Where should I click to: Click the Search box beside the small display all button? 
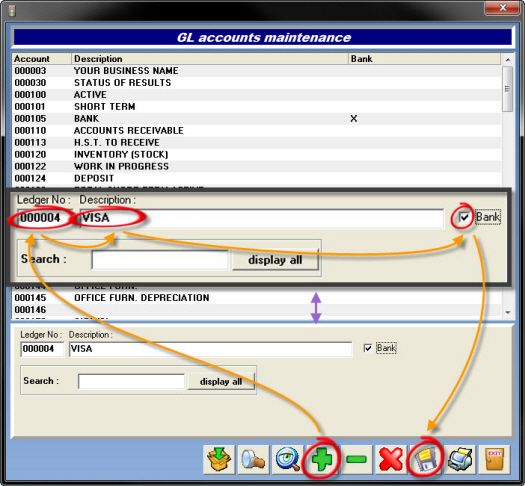tap(131, 381)
